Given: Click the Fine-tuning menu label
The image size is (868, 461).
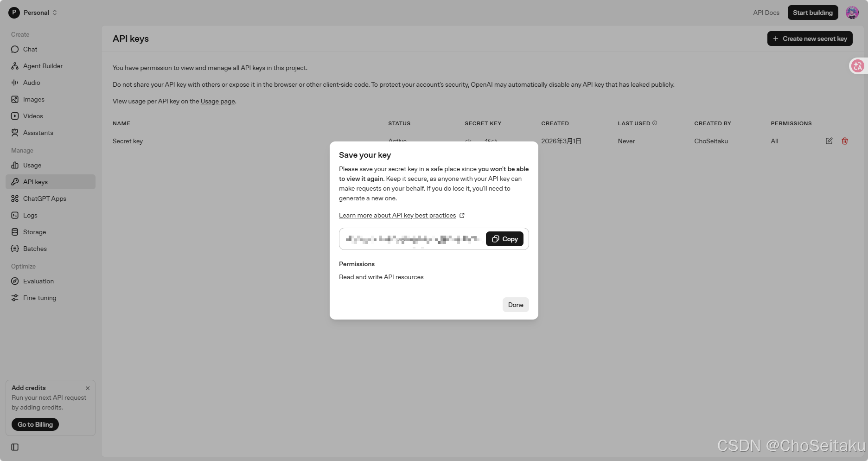Looking at the screenshot, I should (x=40, y=298).
